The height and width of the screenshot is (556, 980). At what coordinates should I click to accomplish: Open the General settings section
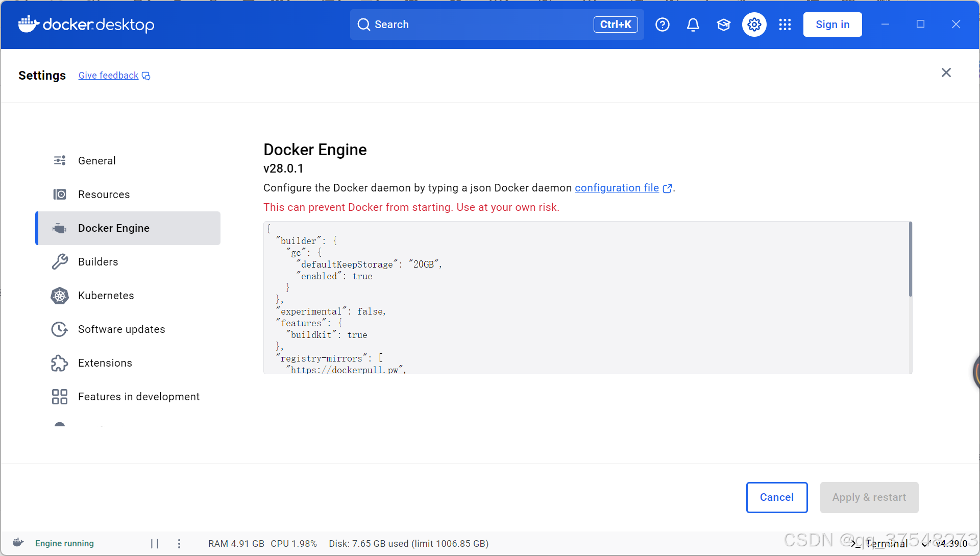[x=96, y=160]
